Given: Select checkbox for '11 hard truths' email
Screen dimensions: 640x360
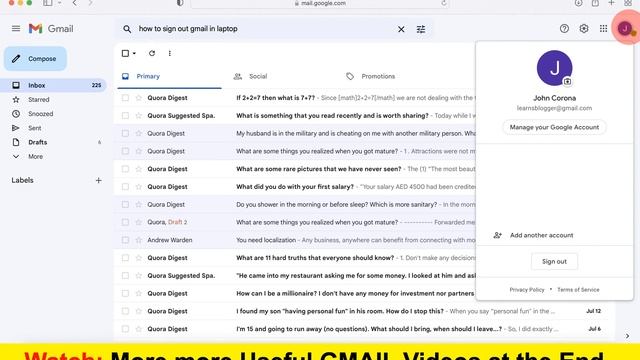Looking at the screenshot, I should point(125,258).
